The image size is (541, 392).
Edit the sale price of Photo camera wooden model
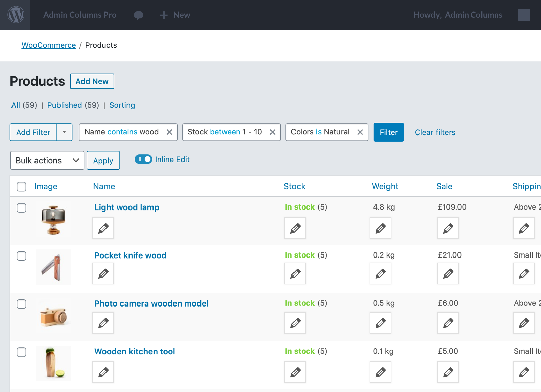[448, 323]
